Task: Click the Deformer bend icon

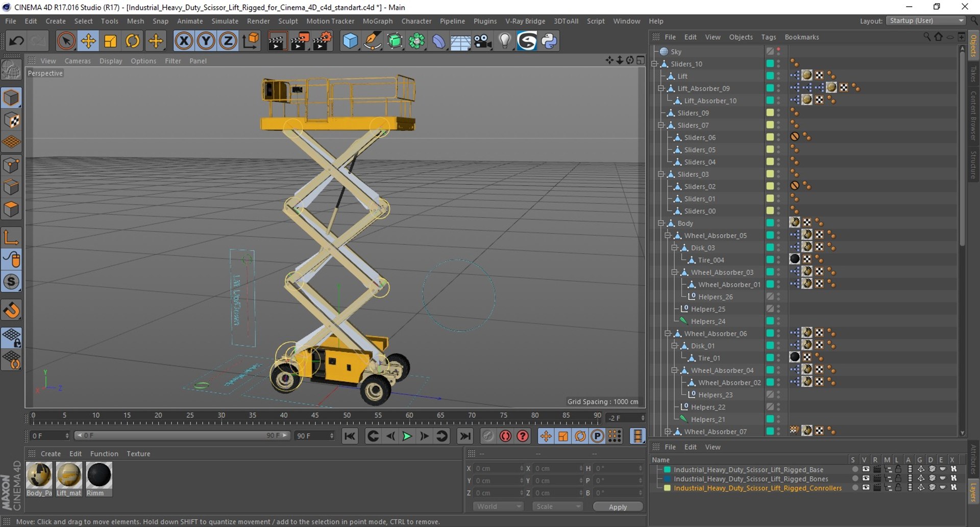Action: [438, 41]
